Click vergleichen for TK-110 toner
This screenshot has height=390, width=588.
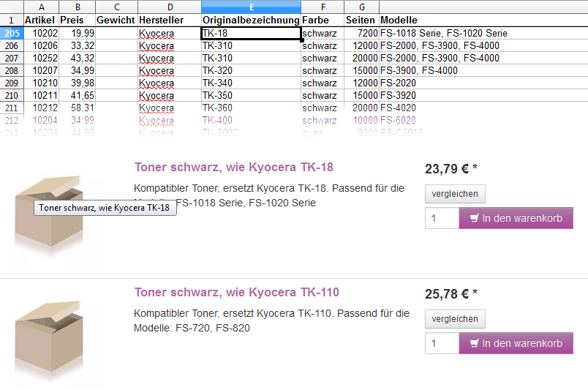point(455,319)
